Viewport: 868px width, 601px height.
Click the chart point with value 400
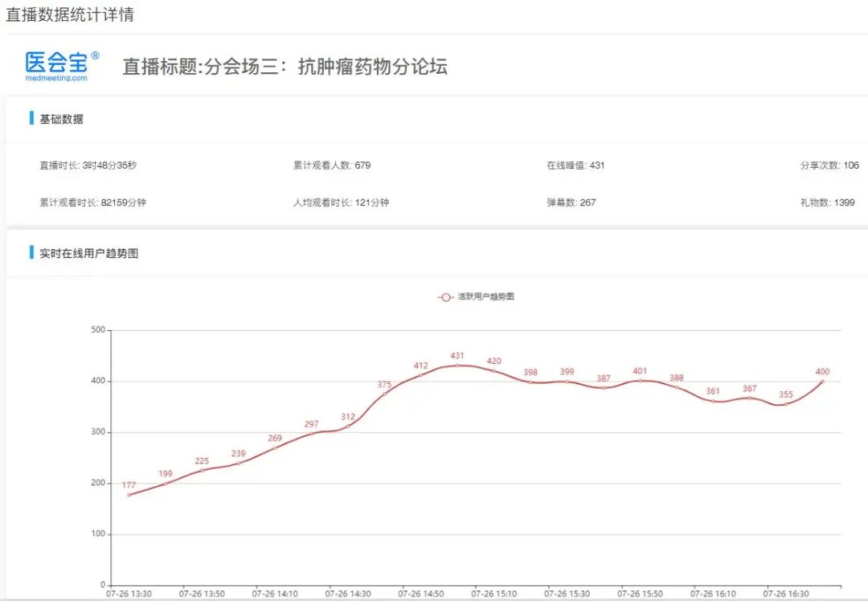click(822, 382)
